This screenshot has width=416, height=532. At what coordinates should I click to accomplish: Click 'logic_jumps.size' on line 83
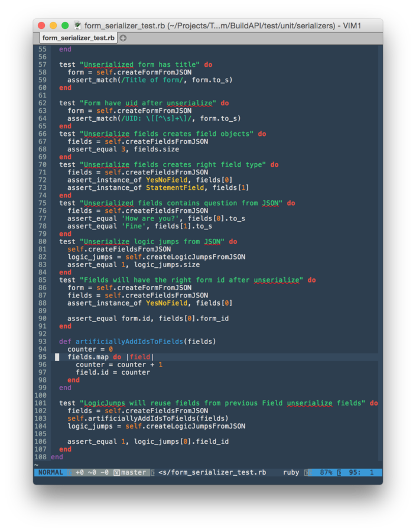[x=167, y=265]
